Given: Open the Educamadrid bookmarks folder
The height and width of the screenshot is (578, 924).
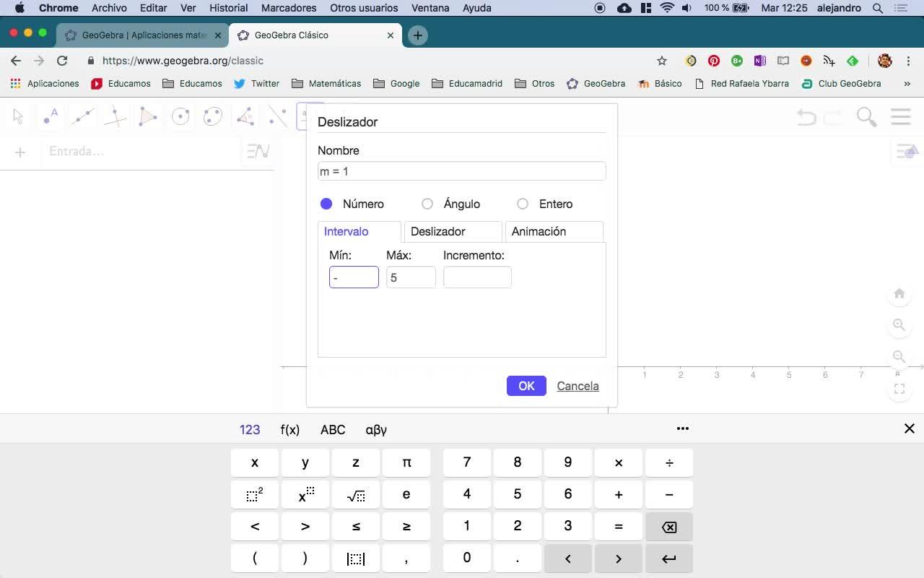Looking at the screenshot, I should click(467, 84).
